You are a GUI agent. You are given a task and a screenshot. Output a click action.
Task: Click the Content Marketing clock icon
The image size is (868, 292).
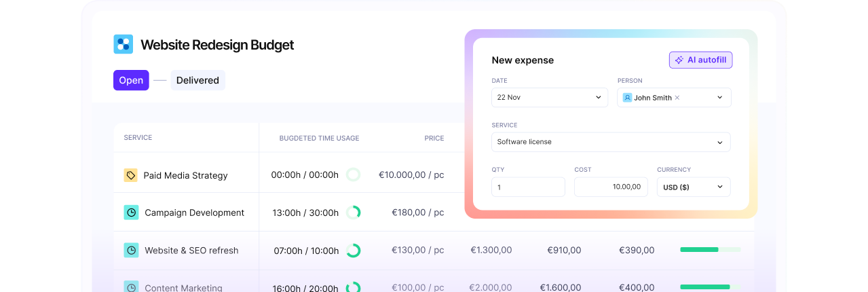pos(131,287)
